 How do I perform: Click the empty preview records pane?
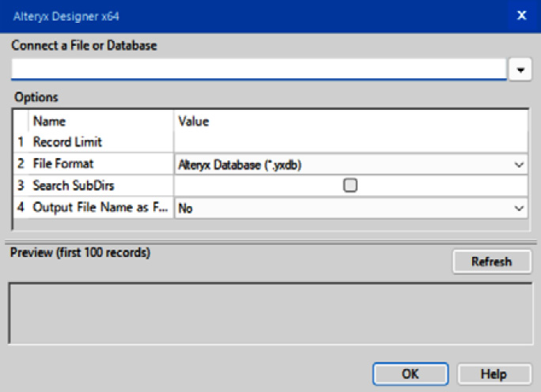(x=270, y=314)
